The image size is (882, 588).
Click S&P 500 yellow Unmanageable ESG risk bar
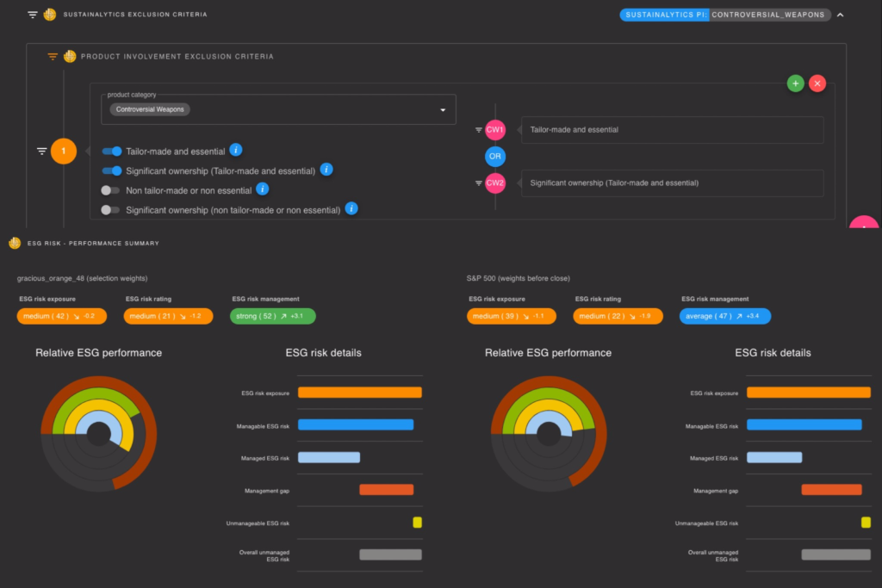pyautogui.click(x=866, y=523)
